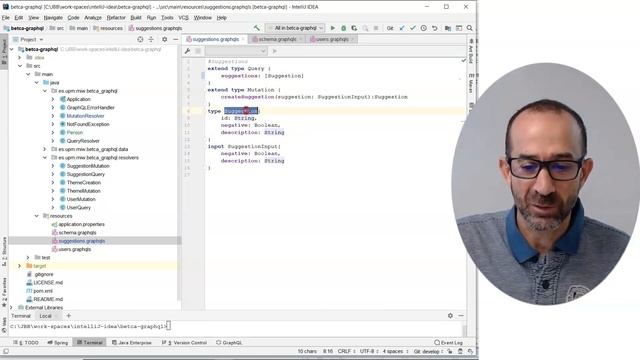Open Project panel settings gear
Screen dimensions: 640x360
click(x=164, y=40)
